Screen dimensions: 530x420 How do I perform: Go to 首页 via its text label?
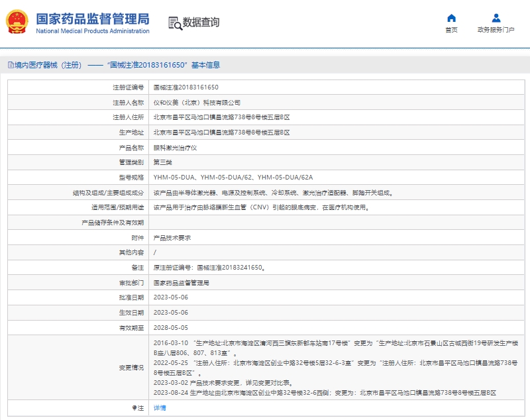[451, 30]
